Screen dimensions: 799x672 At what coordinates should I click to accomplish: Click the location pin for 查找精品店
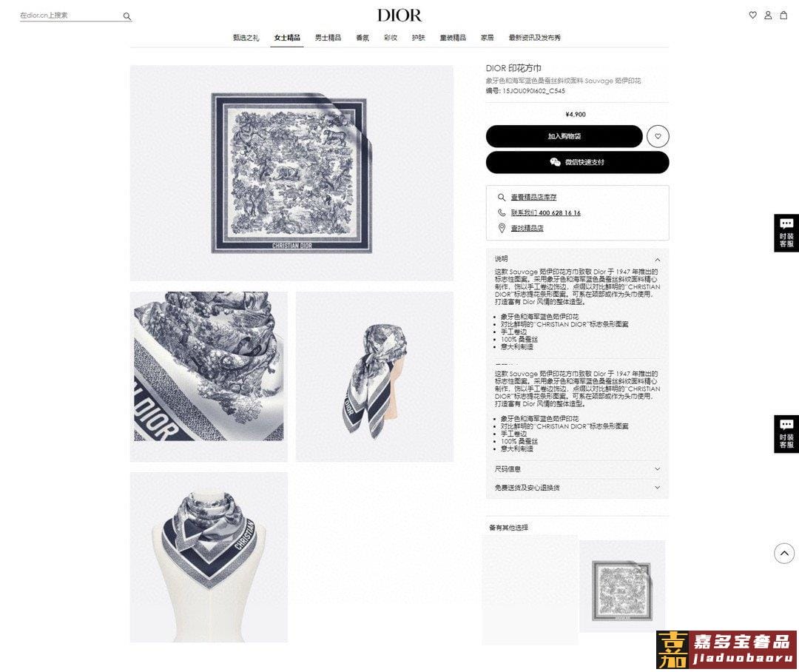pos(502,228)
